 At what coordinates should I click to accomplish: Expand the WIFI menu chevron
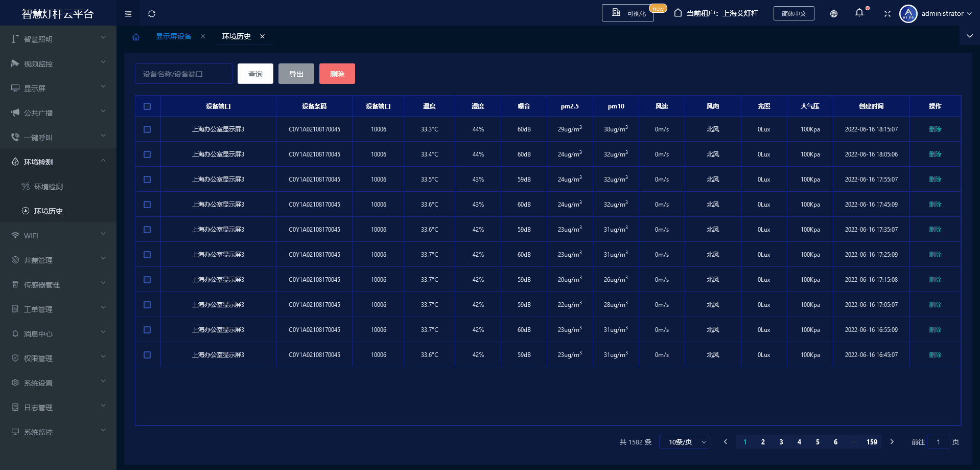point(103,234)
